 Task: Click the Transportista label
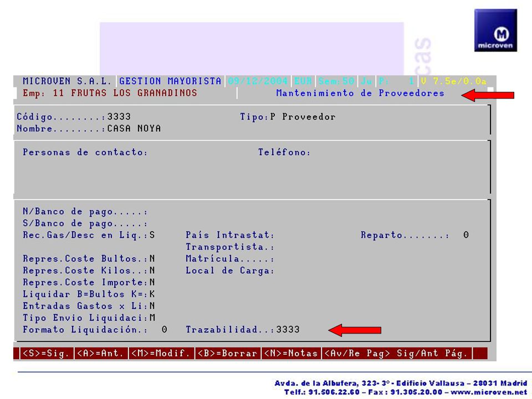229,247
